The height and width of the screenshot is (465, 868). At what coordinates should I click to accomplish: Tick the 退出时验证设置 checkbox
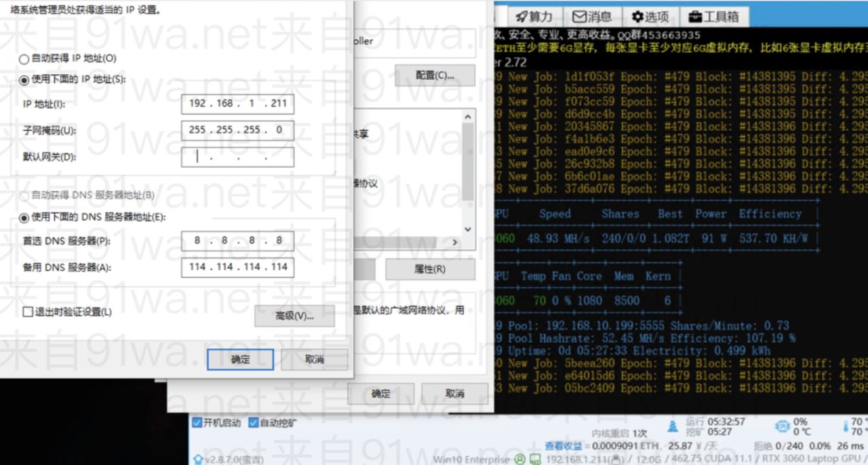[x=28, y=312]
